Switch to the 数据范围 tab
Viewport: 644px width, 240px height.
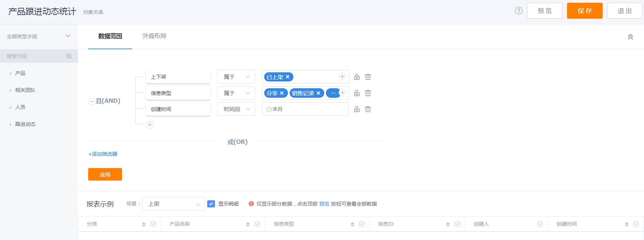click(110, 36)
